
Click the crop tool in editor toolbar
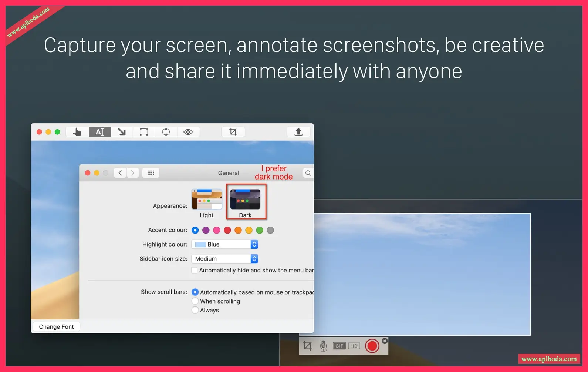point(233,132)
